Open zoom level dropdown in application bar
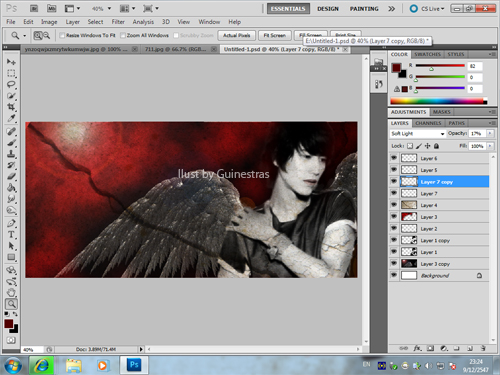 click(109, 9)
